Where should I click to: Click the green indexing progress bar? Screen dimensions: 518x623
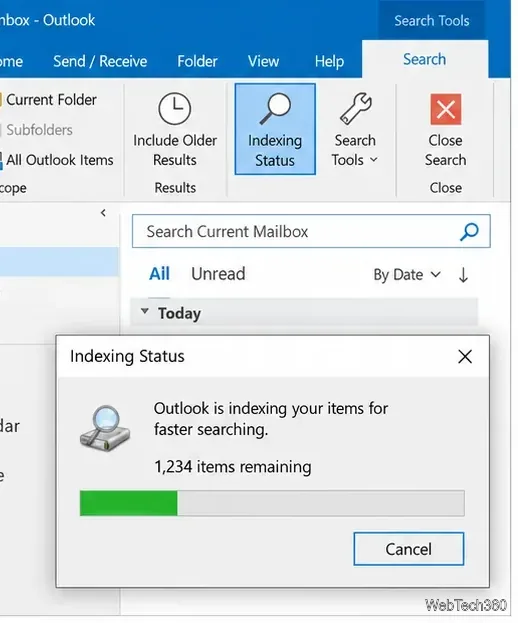point(272,503)
